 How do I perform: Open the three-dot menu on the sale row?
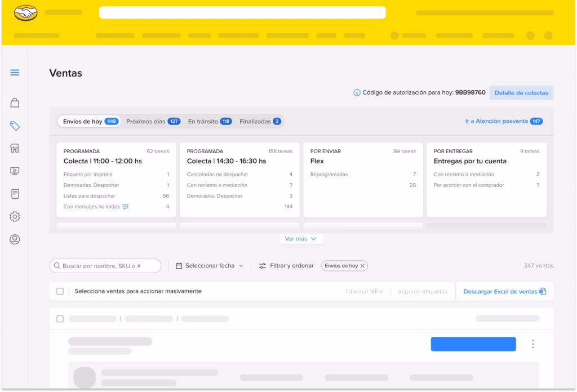point(533,344)
